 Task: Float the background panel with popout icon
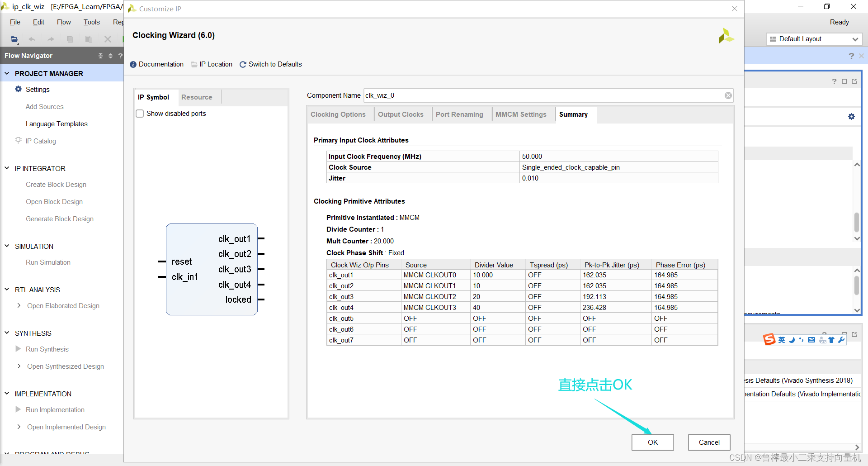(854, 81)
